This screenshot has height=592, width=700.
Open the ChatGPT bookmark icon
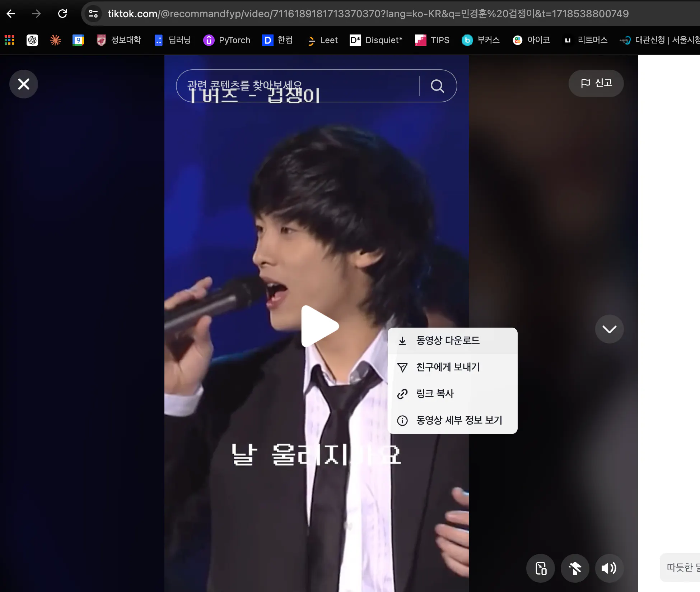32,40
